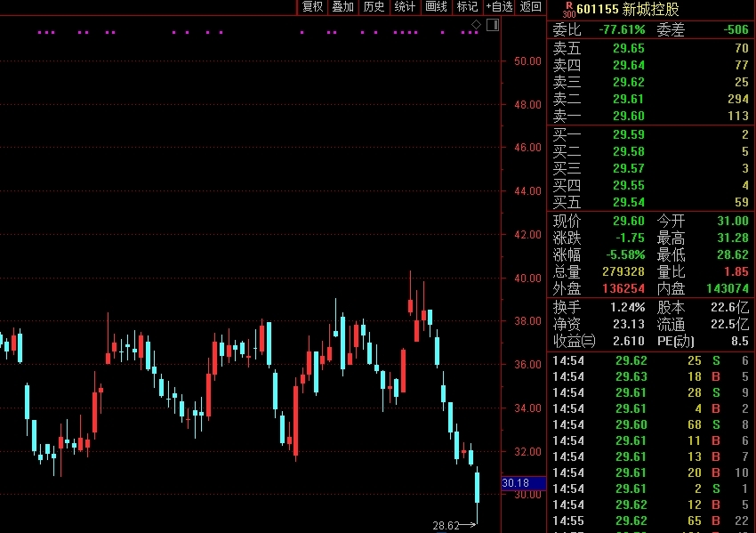Click the 14:55 trade tick row
The width and height of the screenshot is (756, 533).
(x=650, y=521)
